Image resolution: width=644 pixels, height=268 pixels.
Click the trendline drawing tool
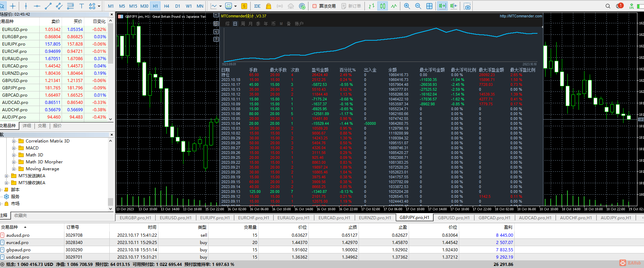(48, 6)
